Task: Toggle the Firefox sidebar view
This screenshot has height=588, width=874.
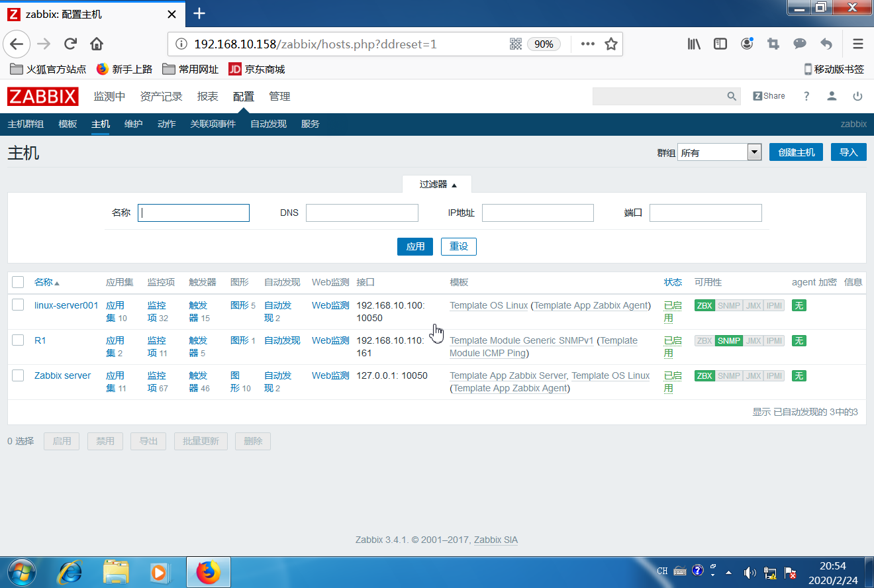Action: [x=720, y=44]
